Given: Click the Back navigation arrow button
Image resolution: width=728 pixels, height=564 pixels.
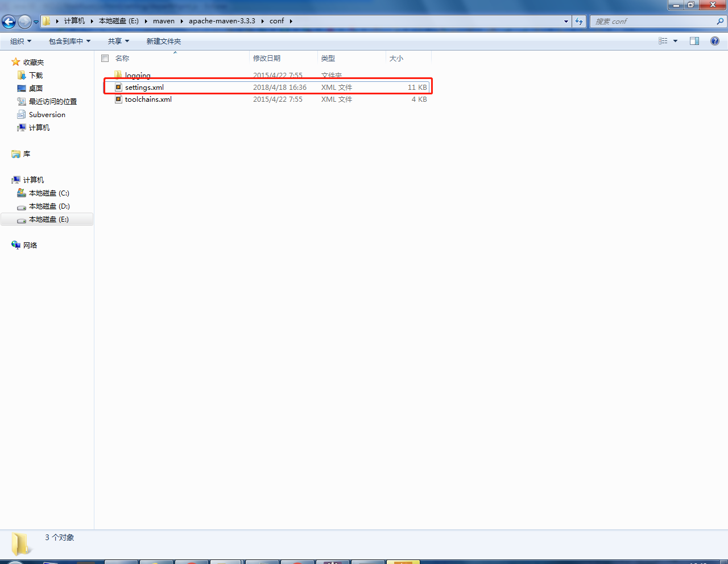Looking at the screenshot, I should [x=9, y=22].
